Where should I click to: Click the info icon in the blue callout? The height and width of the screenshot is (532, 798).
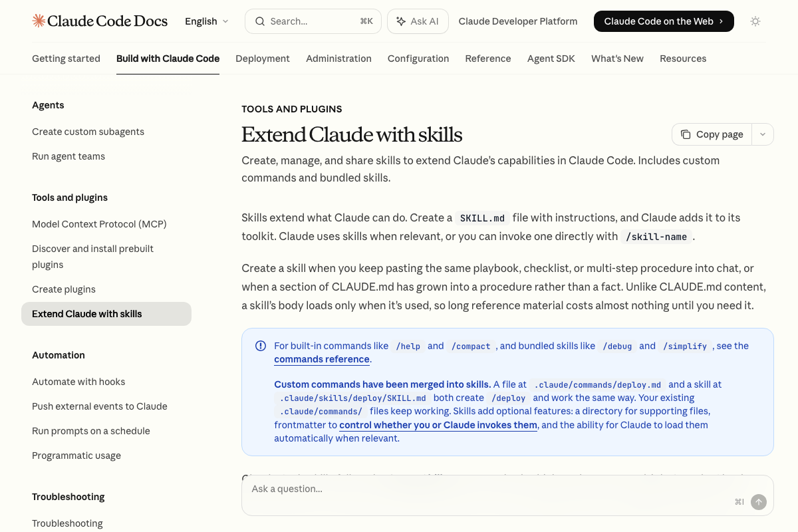[x=261, y=345]
